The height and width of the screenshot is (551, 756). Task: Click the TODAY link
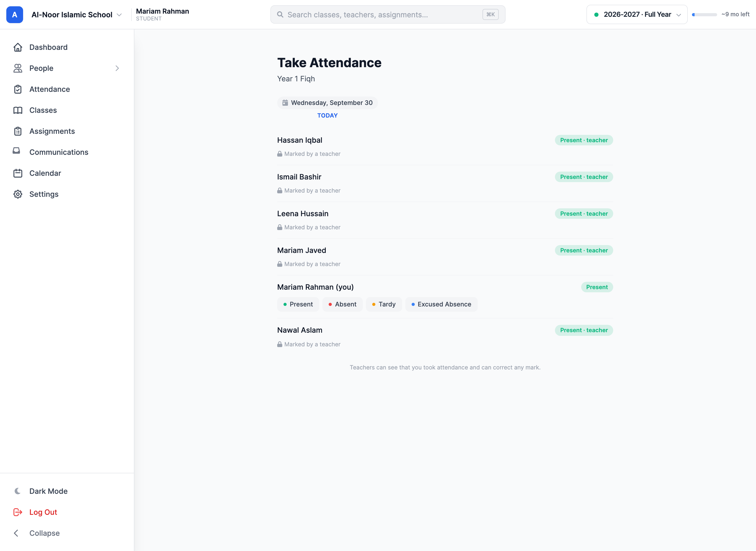[327, 115]
